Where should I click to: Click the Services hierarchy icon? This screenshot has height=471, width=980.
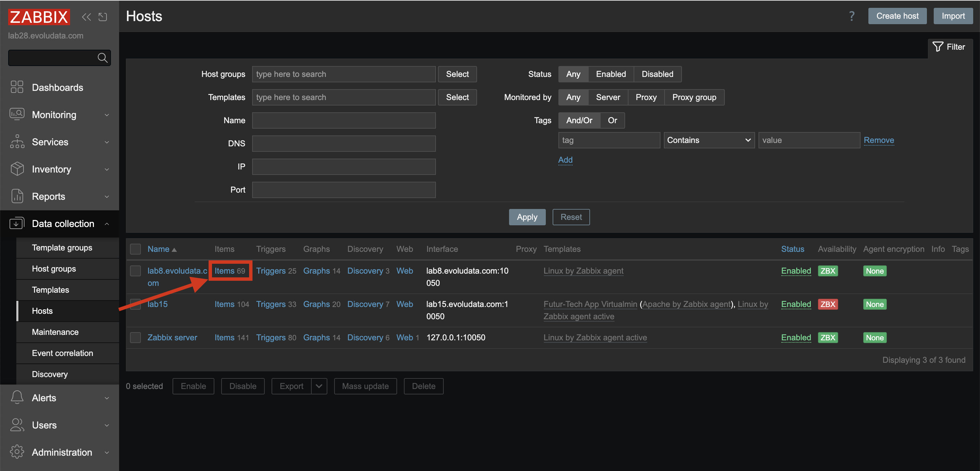(17, 142)
